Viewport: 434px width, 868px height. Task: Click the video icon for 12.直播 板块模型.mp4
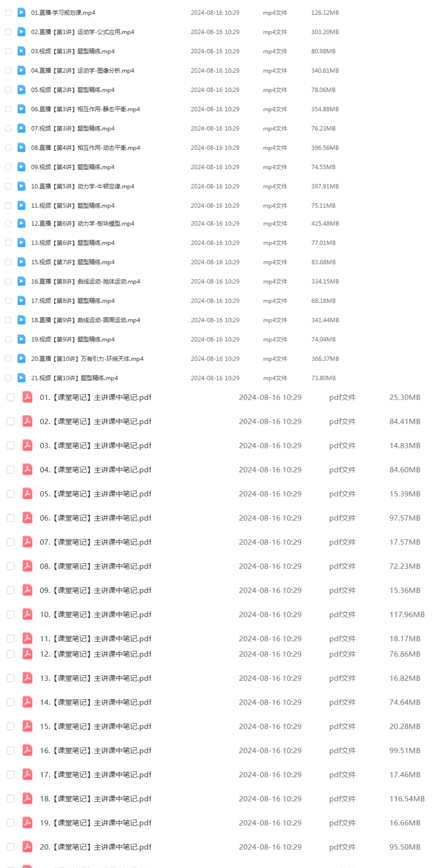tap(22, 223)
